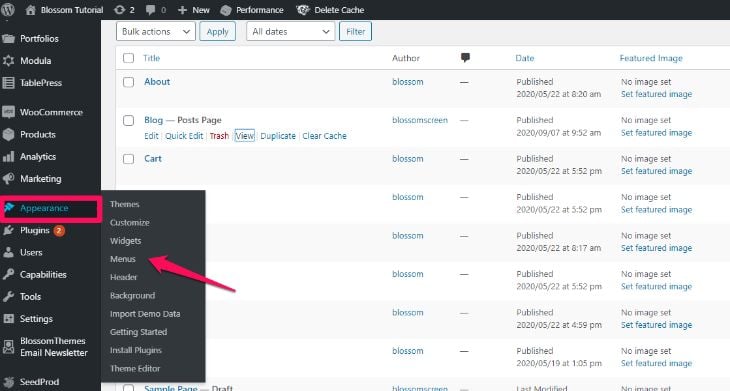
Task: Click the Date column header to sort
Action: [525, 58]
